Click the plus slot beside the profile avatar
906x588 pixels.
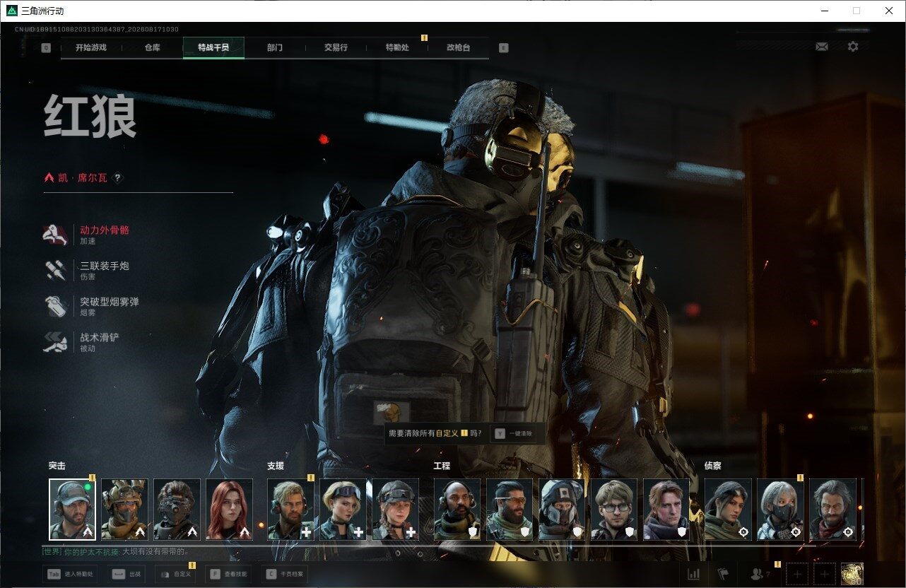pos(825,575)
